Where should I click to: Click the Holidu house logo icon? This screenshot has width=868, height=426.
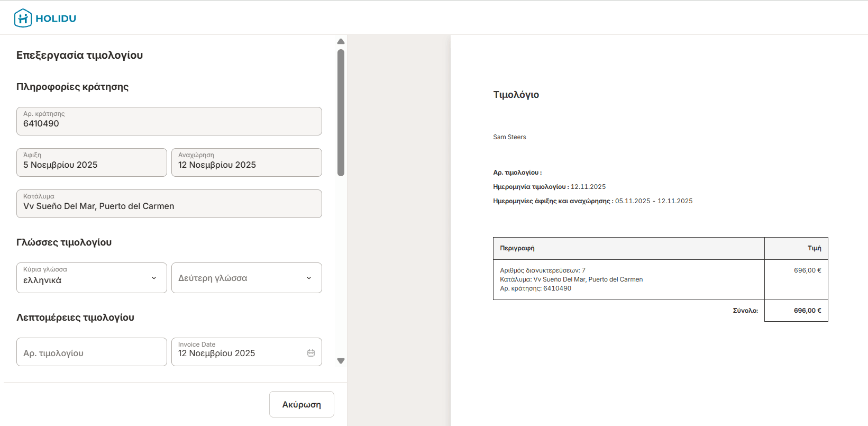pyautogui.click(x=23, y=18)
